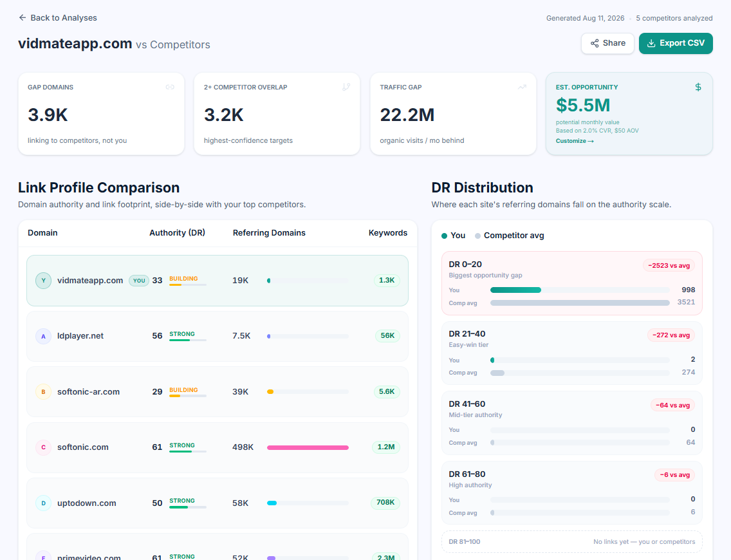Click the 22.2M traffic gap value
731x560 pixels.
(x=407, y=115)
